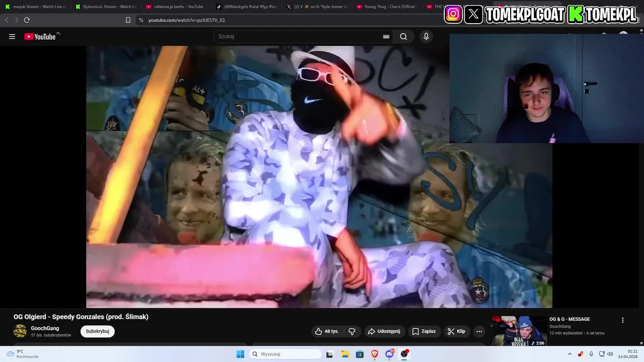Create a clip with the Klip button

tap(457, 331)
